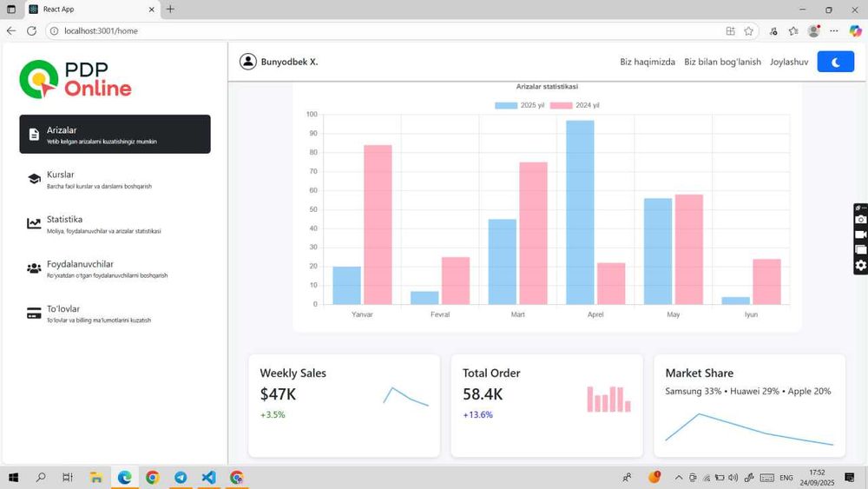Click the Kurslar graduation cap icon
The width and height of the screenshot is (868, 489).
(34, 179)
